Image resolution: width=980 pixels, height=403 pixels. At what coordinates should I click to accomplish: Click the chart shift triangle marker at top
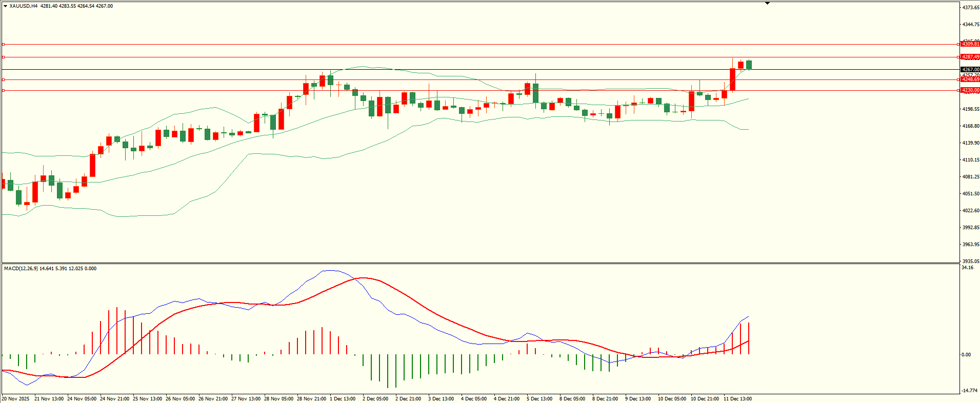768,3
